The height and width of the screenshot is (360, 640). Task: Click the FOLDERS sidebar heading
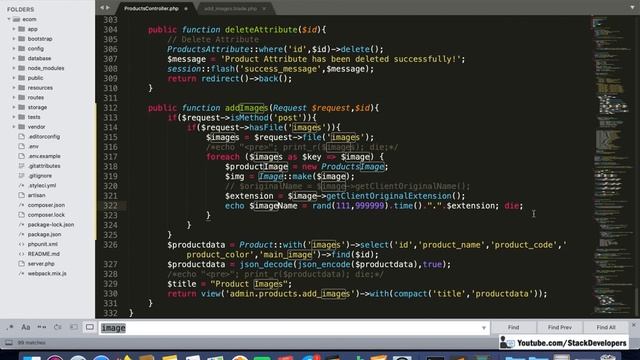pyautogui.click(x=20, y=9)
